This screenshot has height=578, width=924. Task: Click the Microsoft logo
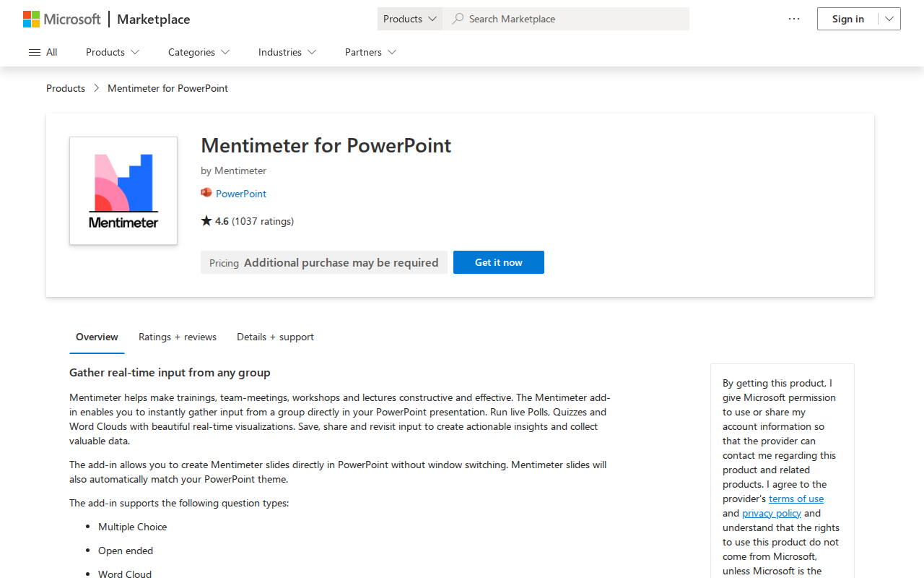pos(62,19)
